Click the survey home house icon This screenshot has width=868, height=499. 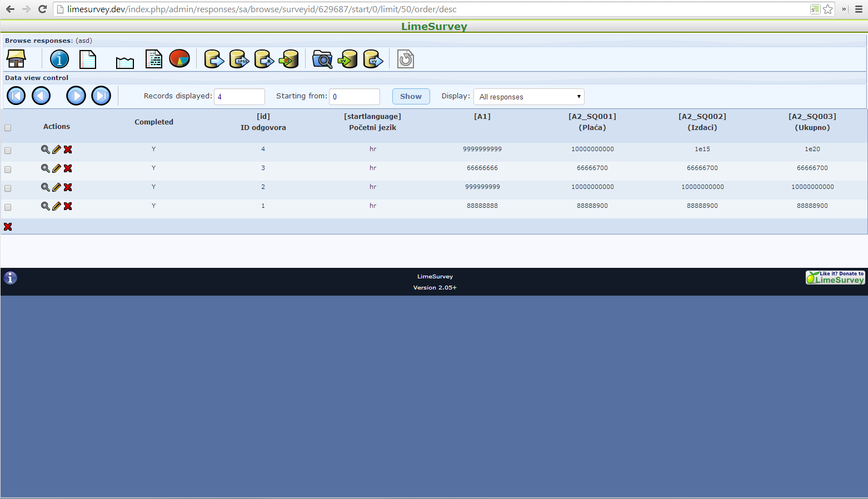pyautogui.click(x=16, y=59)
